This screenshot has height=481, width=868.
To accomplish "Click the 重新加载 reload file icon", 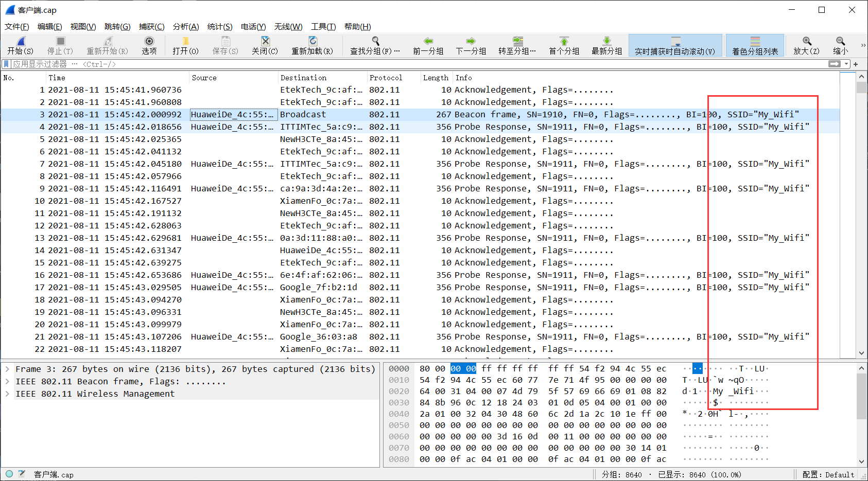I will click(x=313, y=41).
